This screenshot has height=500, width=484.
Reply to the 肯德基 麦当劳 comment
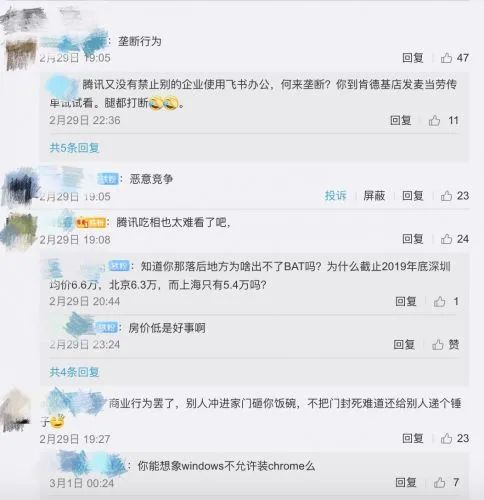[401, 120]
